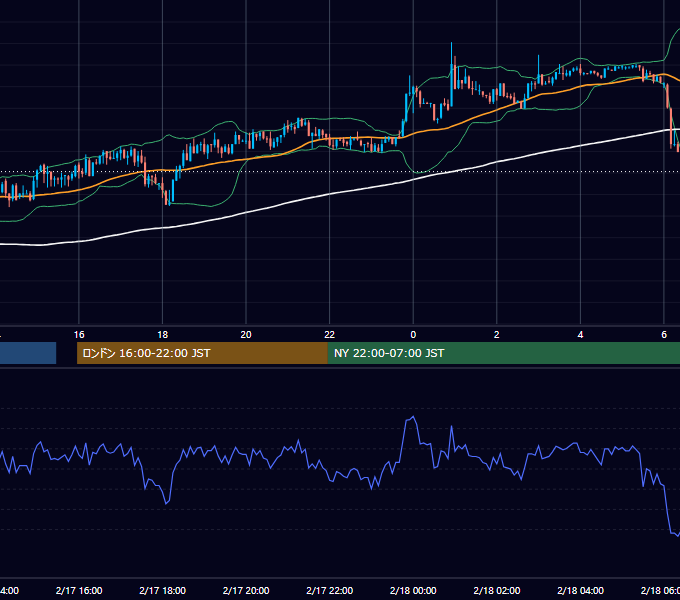Click the 2/17 18:00 time label

[x=162, y=590]
